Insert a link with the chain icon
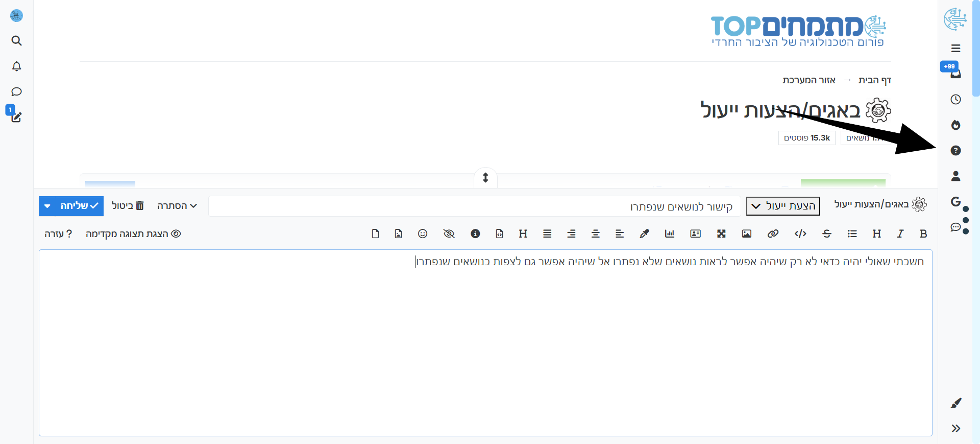 [773, 233]
